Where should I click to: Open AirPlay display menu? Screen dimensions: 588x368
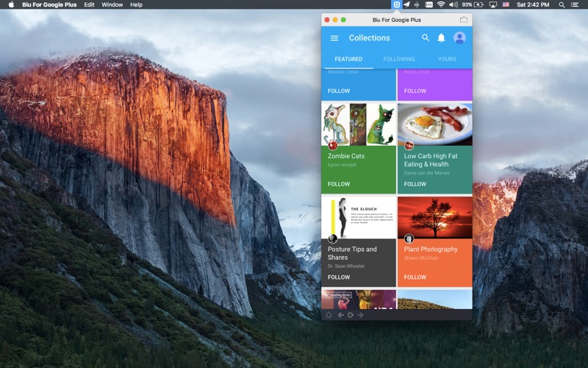point(493,4)
